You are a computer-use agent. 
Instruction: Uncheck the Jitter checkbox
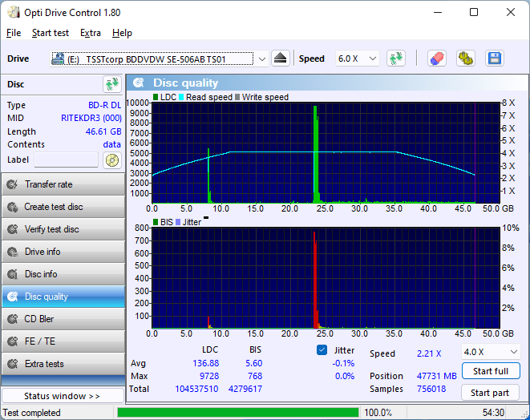[322, 350]
